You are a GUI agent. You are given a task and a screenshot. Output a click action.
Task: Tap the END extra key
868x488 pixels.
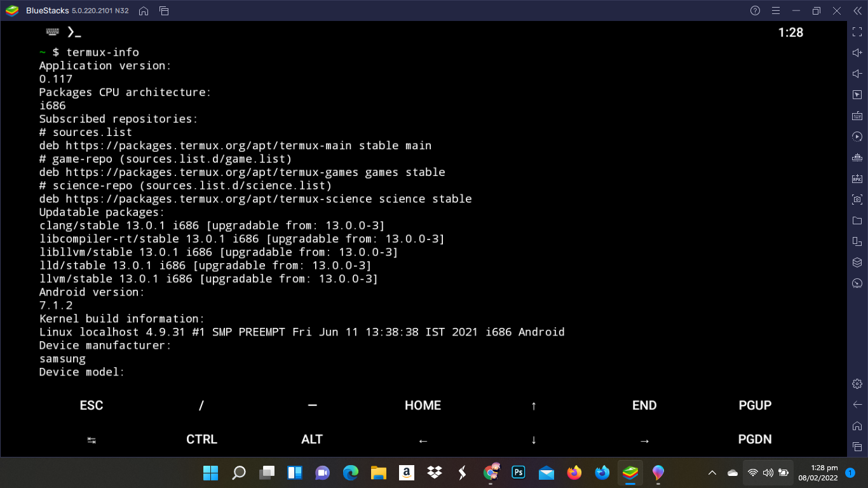coord(644,405)
